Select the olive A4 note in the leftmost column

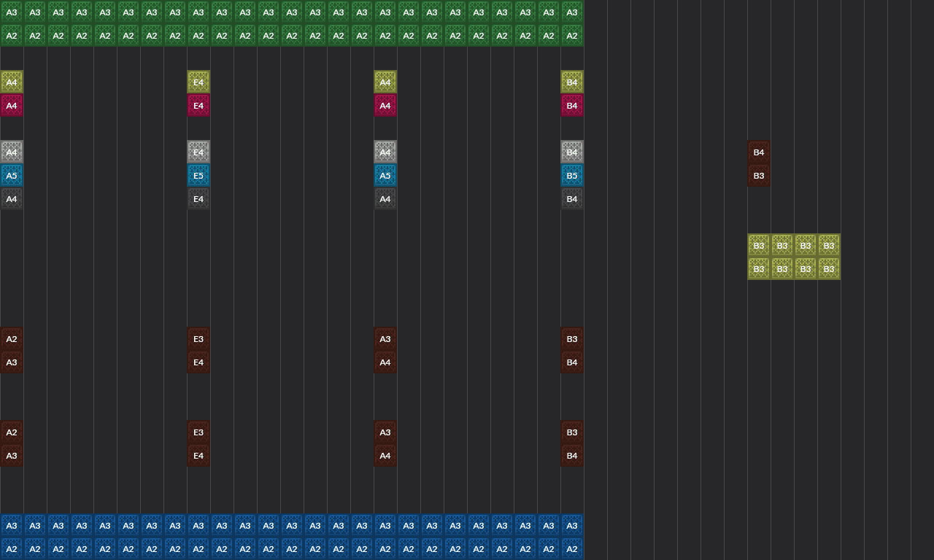[x=12, y=82]
